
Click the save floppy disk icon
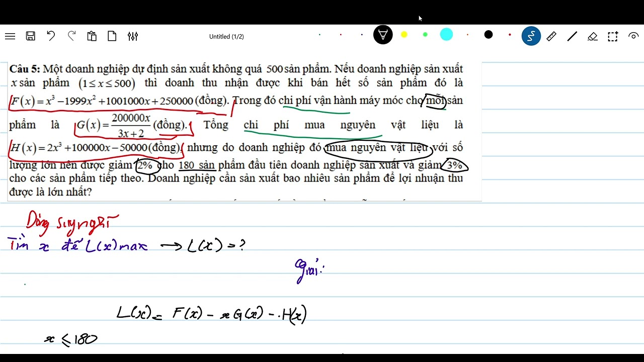click(31, 36)
